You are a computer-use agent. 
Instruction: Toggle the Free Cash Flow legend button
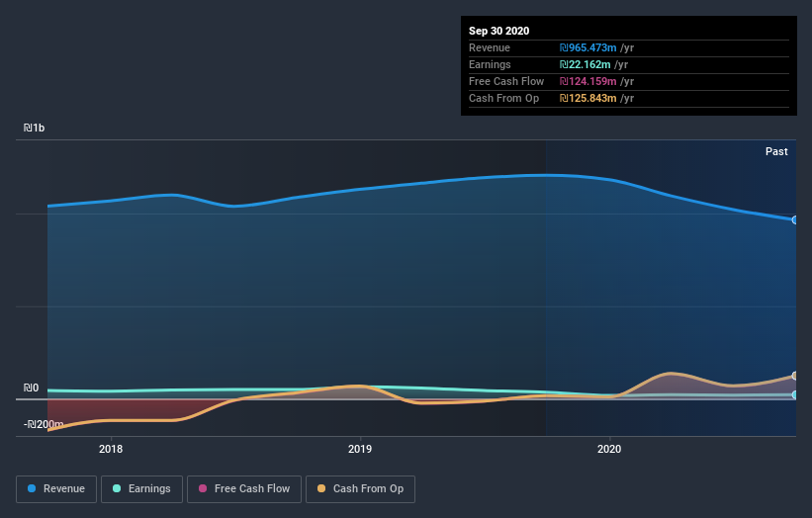tap(244, 489)
